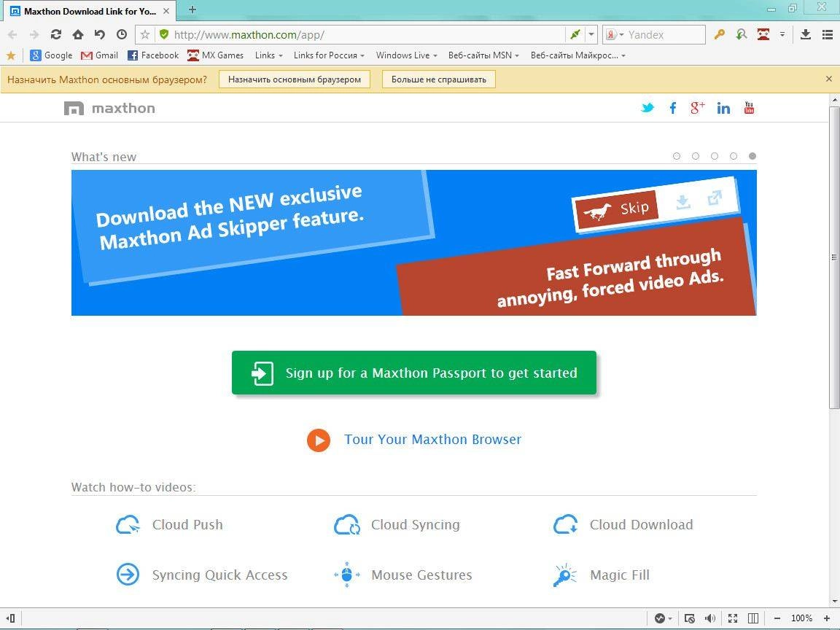
Task: Watch the Syncing Quick Access video
Action: [202, 575]
